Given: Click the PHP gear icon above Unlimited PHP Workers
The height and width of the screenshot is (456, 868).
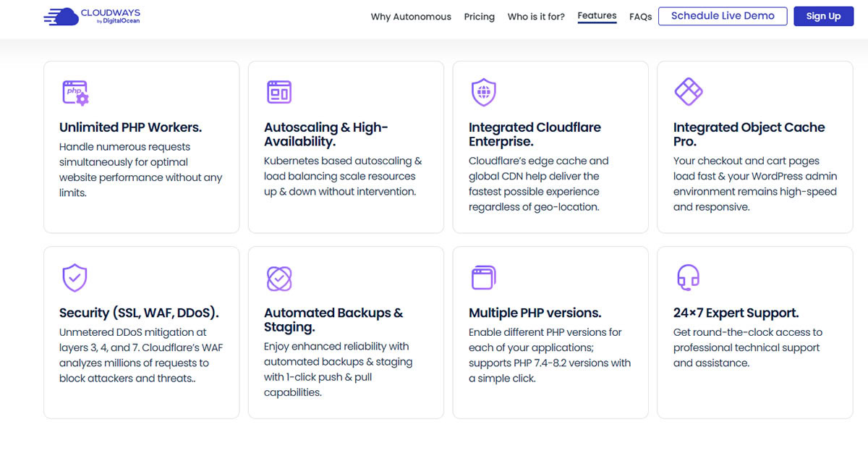Looking at the screenshot, I should pos(75,93).
